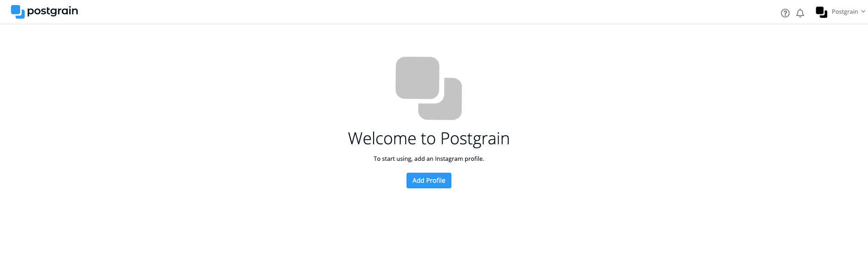Viewport: 868px width, 279px height.
Task: Start adding an Instagram profile
Action: tap(429, 181)
